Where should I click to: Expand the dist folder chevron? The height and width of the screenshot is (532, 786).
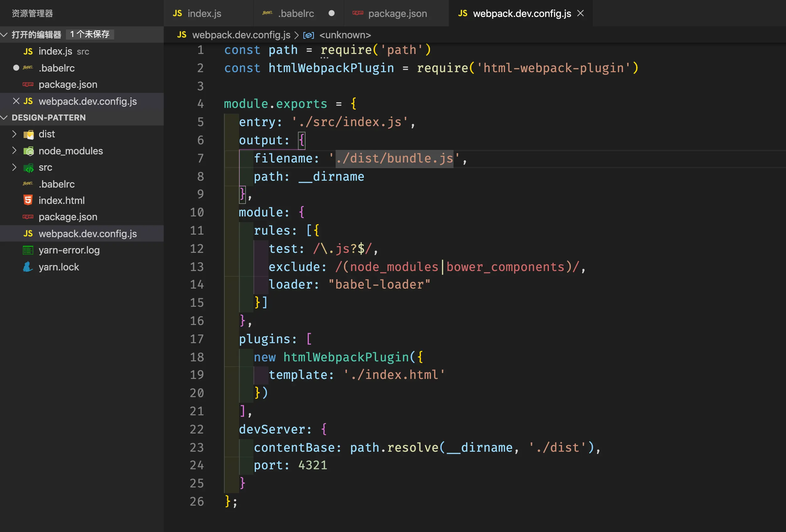[14, 134]
